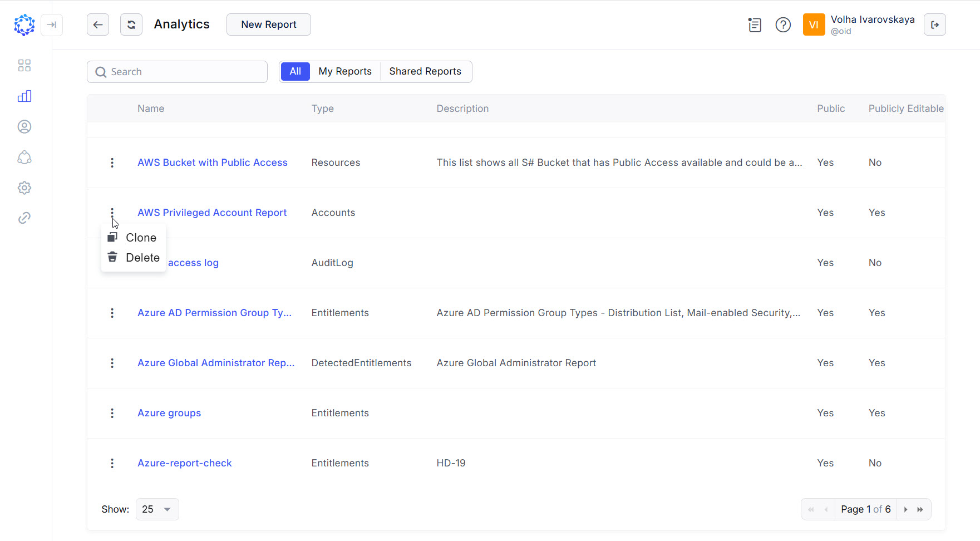
Task: Open the Azure-report-check report link
Action: click(184, 463)
